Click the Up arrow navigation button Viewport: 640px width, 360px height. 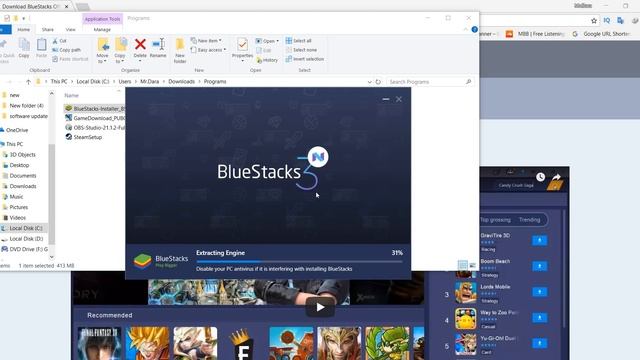click(x=28, y=82)
